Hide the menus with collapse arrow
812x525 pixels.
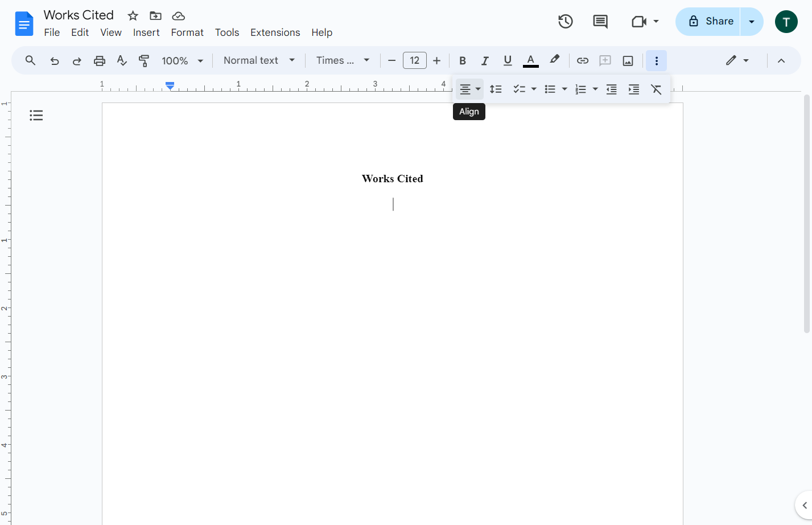781,60
